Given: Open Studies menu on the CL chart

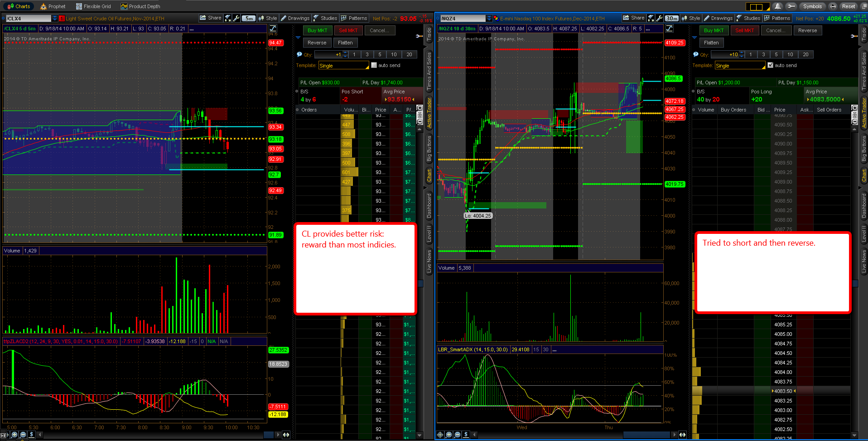Looking at the screenshot, I should click(x=325, y=18).
